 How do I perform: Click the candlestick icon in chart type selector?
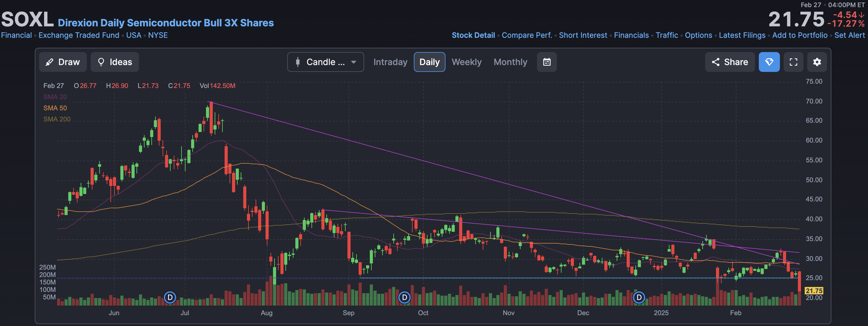298,62
